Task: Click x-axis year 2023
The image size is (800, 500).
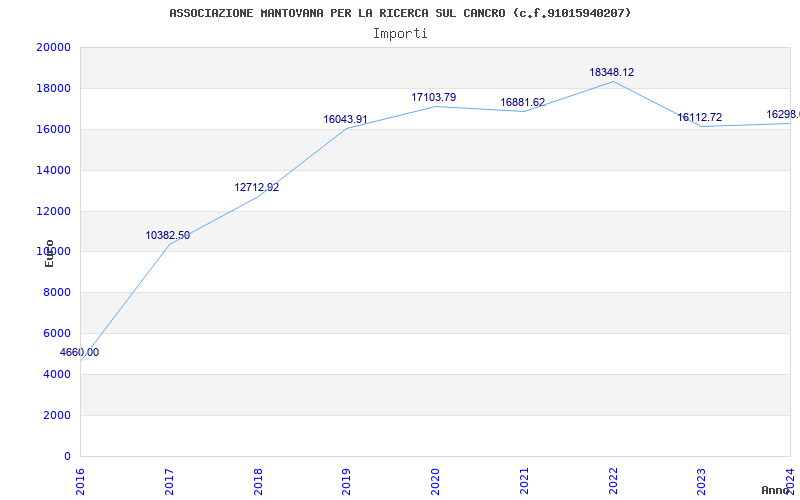Action: [702, 482]
